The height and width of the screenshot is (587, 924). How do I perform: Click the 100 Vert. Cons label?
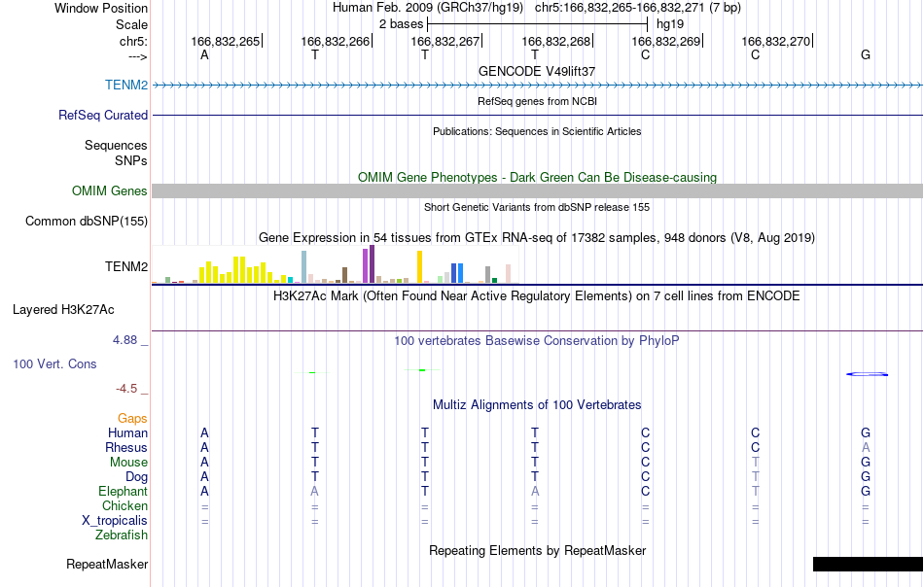click(54, 363)
